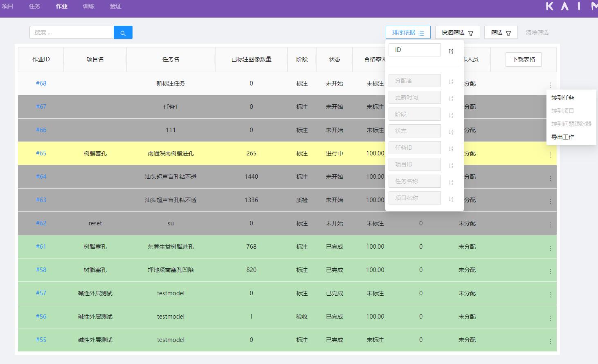Viewport: 598px width, 364px height.
Task: Select 转到任务 from the context menu
Action: (562, 98)
